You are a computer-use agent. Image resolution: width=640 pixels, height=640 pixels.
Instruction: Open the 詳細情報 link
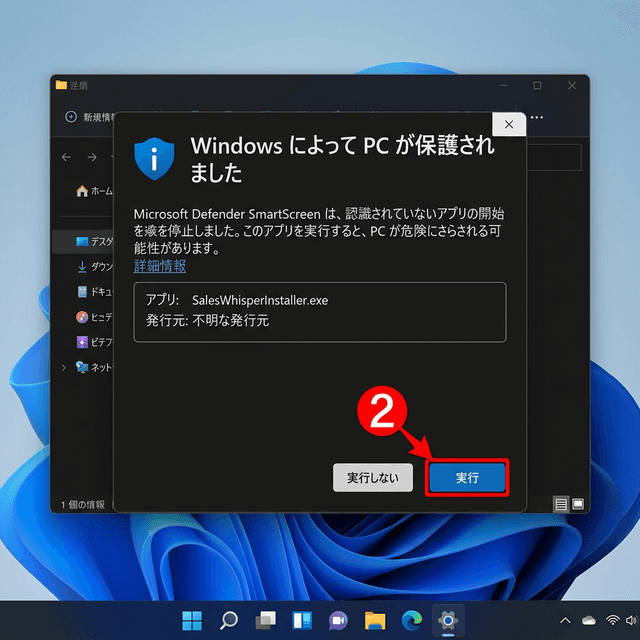click(x=160, y=266)
